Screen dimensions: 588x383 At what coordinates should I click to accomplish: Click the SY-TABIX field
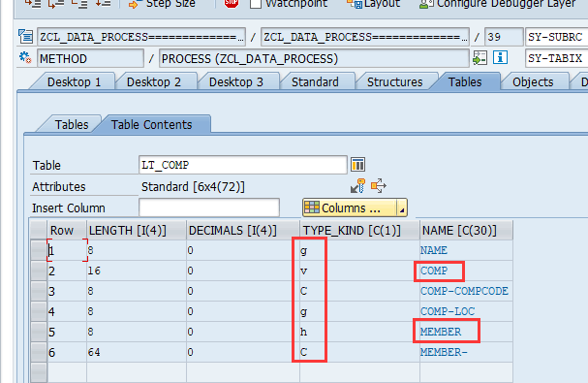[556, 58]
